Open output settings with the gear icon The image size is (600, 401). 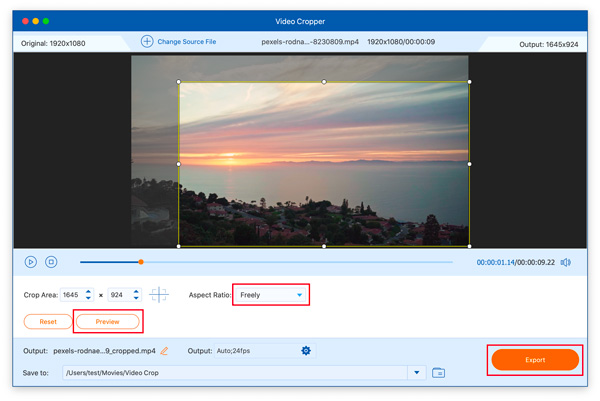pos(306,350)
